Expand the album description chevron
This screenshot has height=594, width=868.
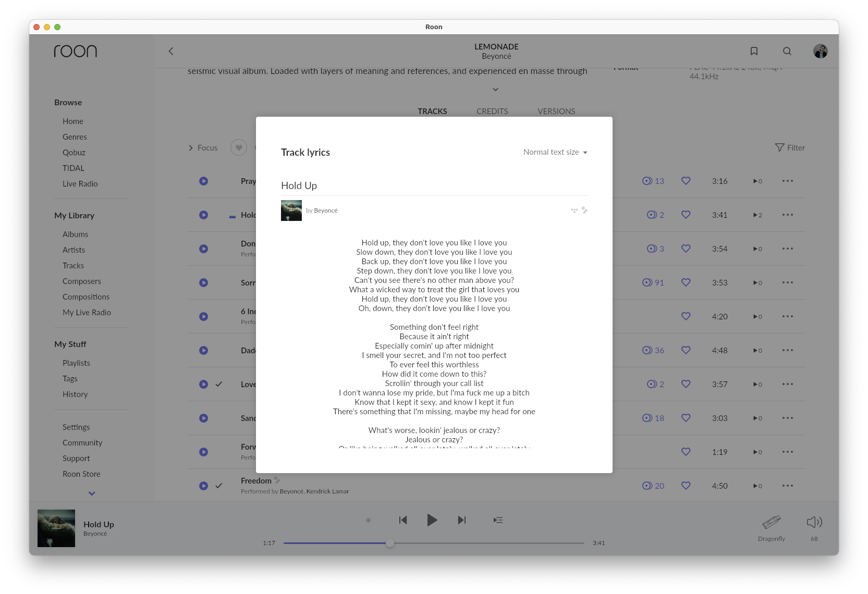496,90
